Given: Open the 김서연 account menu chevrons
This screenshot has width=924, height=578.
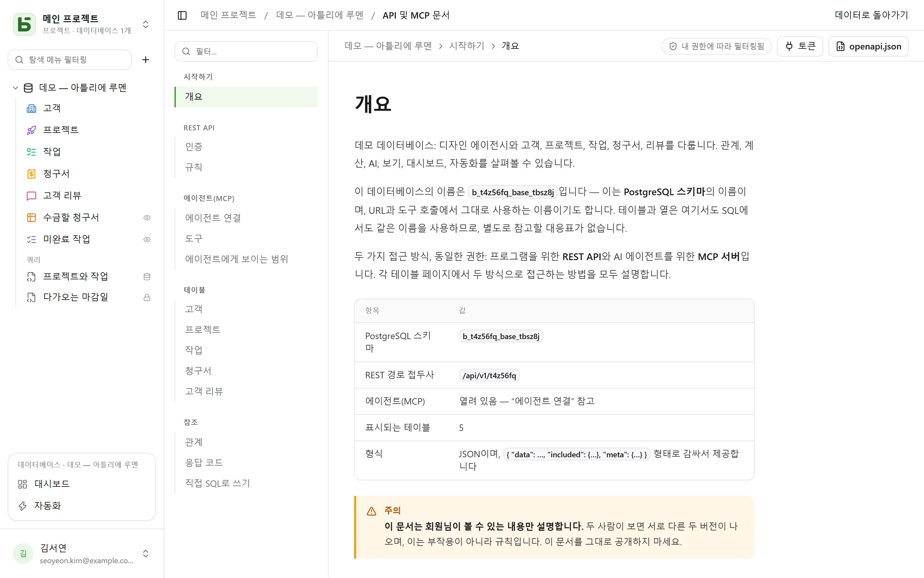Looking at the screenshot, I should [x=145, y=553].
